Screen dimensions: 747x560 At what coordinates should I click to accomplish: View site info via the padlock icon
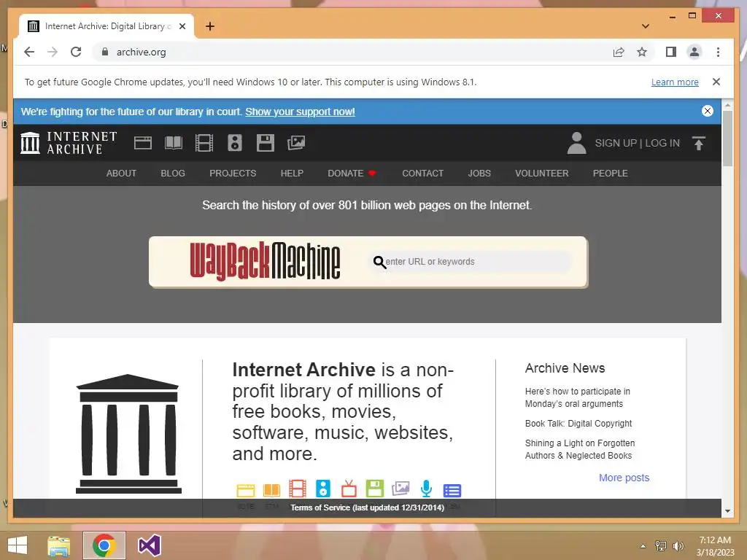click(x=105, y=52)
